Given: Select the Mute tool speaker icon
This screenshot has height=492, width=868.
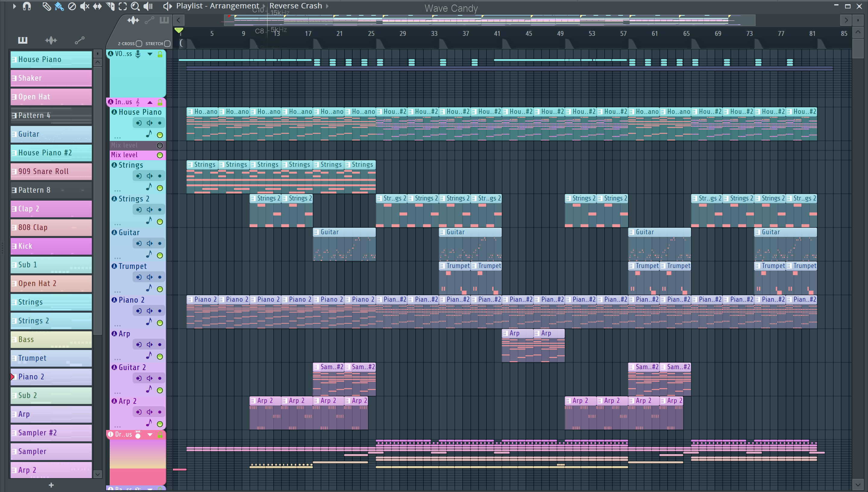Looking at the screenshot, I should click(84, 6).
